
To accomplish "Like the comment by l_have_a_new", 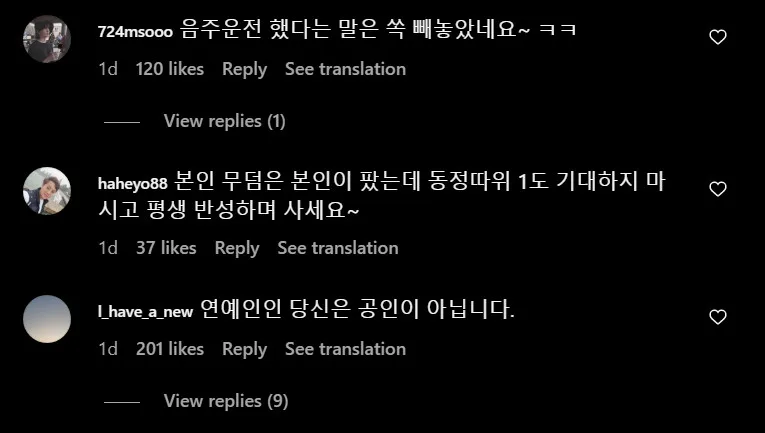I will (717, 317).
